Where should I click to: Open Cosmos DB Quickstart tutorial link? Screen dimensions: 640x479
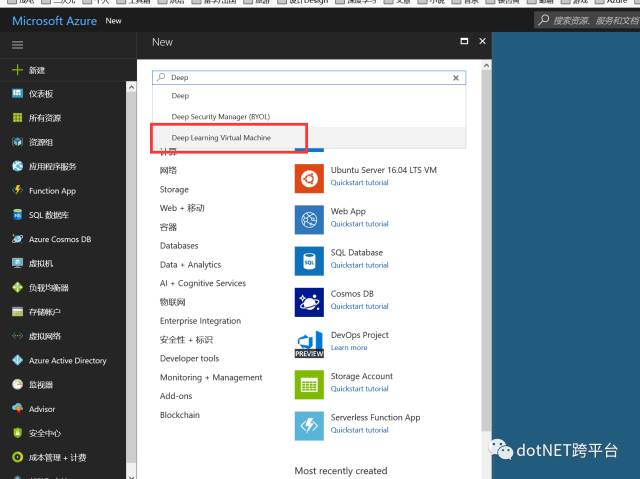coord(360,306)
